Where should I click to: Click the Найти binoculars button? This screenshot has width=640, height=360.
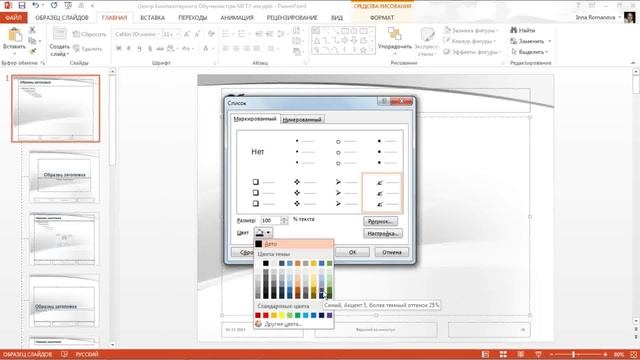(522, 30)
